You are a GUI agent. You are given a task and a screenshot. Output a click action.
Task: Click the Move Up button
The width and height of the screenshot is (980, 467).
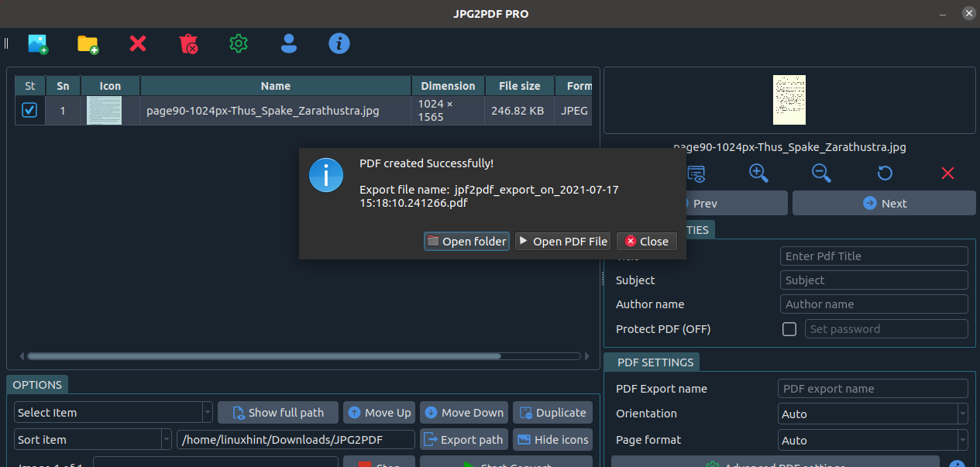click(380, 412)
